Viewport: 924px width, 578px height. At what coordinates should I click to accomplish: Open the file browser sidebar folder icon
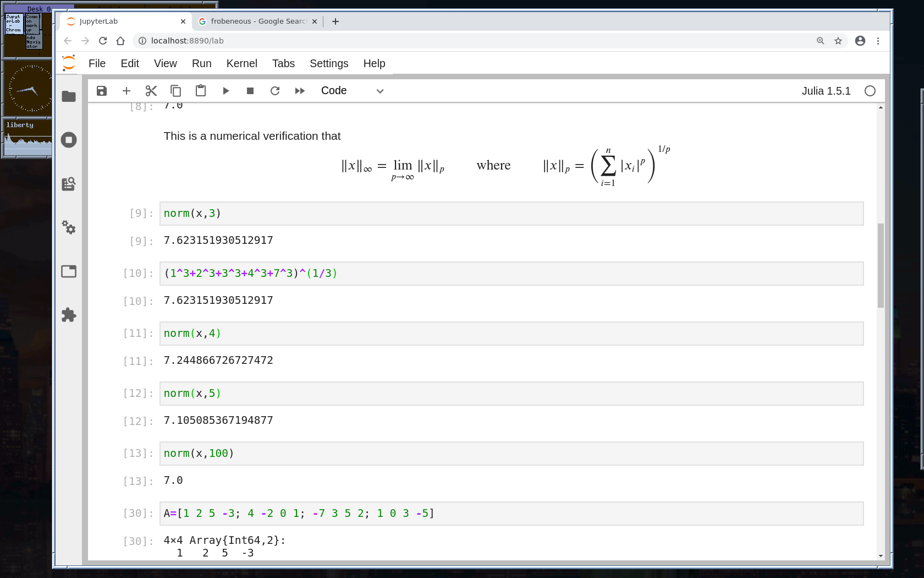pyautogui.click(x=69, y=96)
